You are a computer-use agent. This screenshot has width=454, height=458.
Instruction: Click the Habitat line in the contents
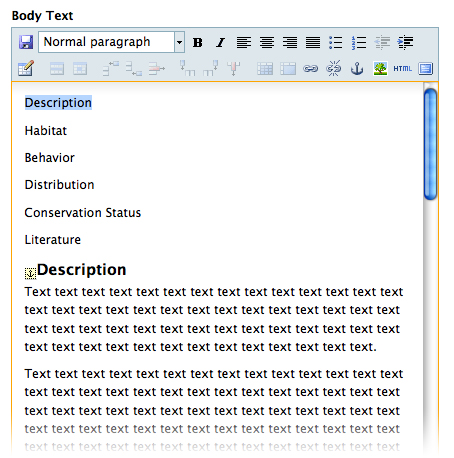pos(46,131)
